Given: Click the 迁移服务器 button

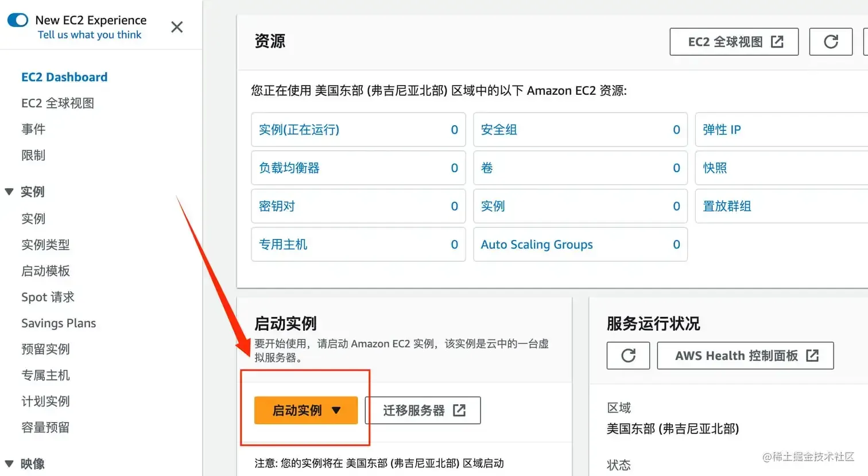Looking at the screenshot, I should [x=423, y=411].
